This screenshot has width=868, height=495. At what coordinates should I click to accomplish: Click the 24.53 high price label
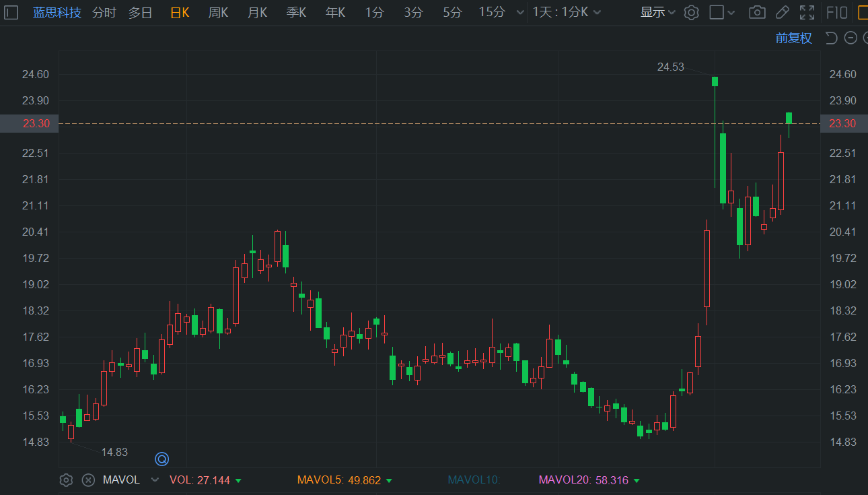670,67
